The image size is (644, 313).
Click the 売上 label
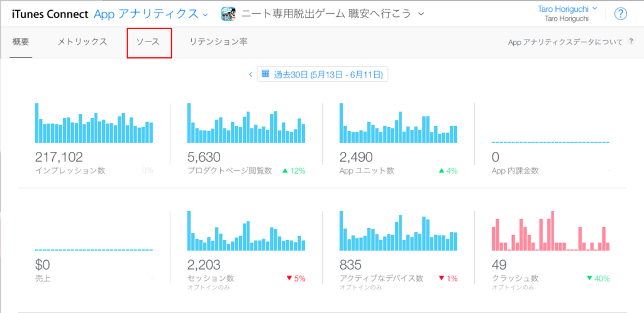pos(43,278)
